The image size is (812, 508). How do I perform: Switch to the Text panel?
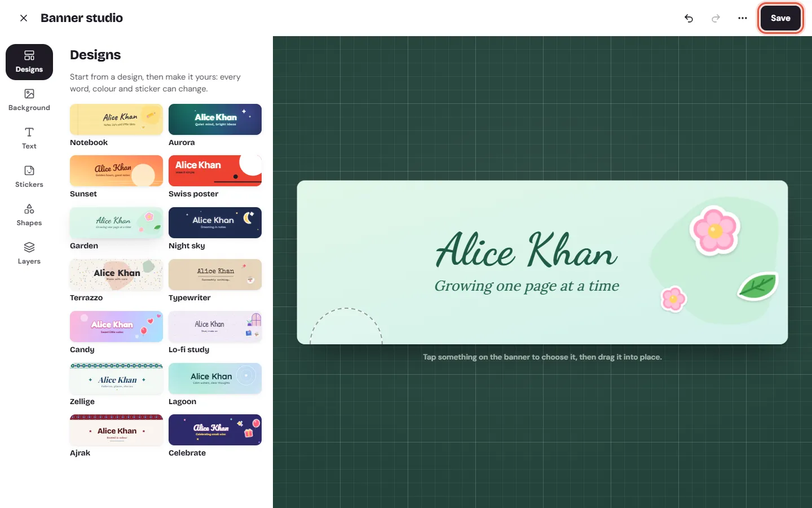click(29, 139)
